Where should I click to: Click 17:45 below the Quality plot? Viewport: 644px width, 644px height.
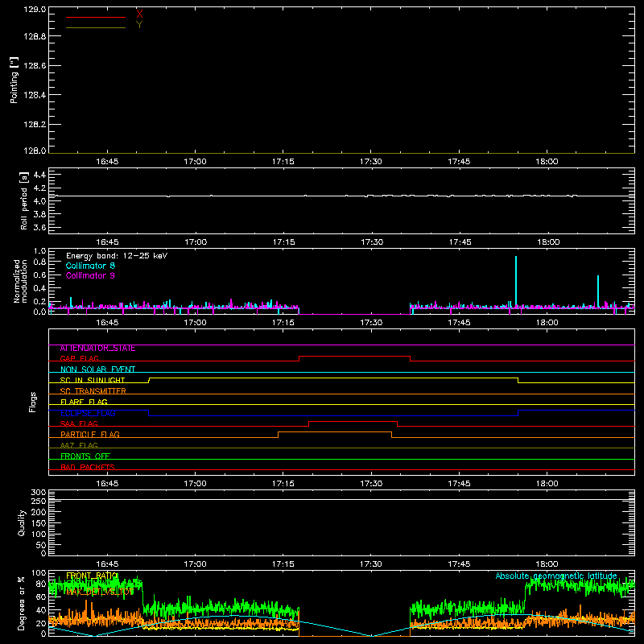pos(459,564)
